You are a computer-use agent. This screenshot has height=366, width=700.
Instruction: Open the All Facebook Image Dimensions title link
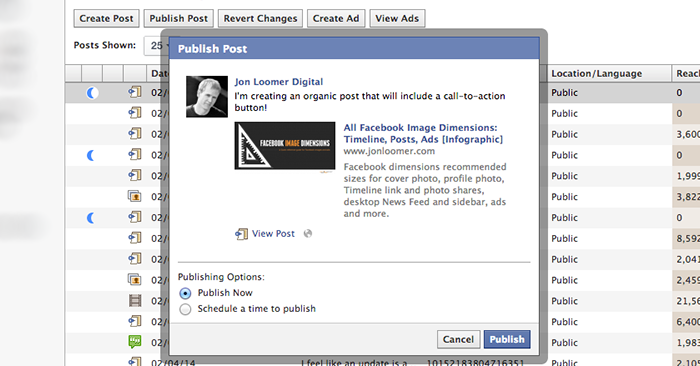coord(423,133)
